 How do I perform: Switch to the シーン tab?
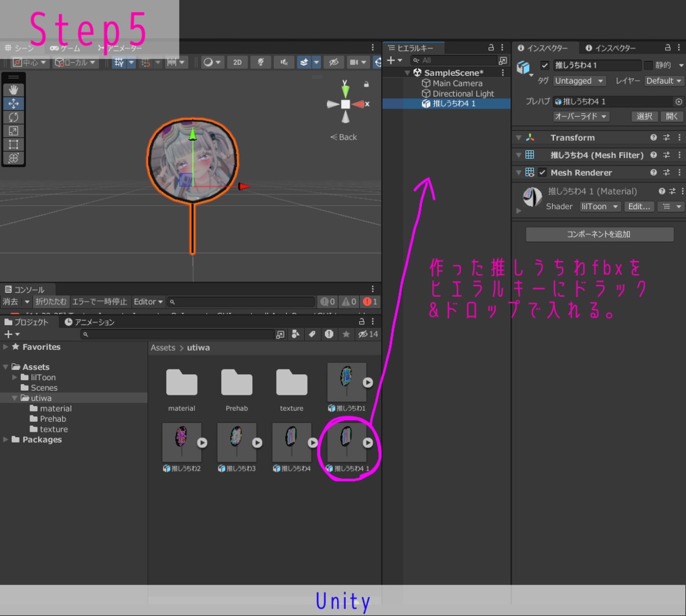pos(19,48)
